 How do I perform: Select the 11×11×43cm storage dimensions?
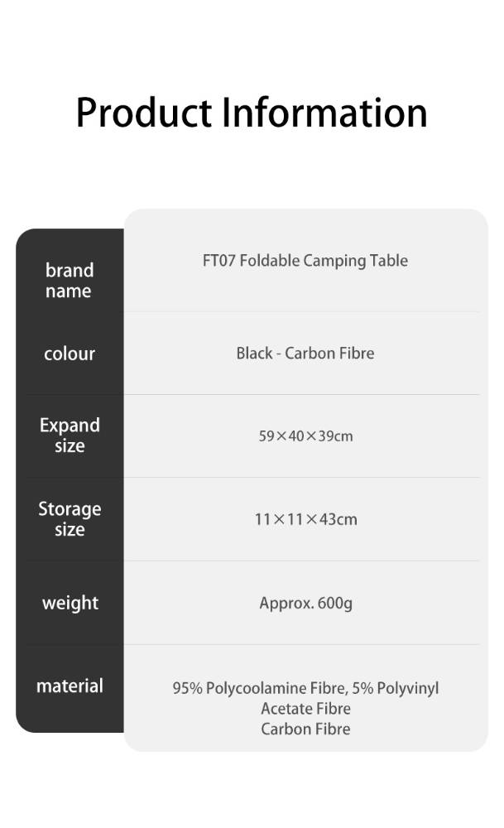coord(305,520)
